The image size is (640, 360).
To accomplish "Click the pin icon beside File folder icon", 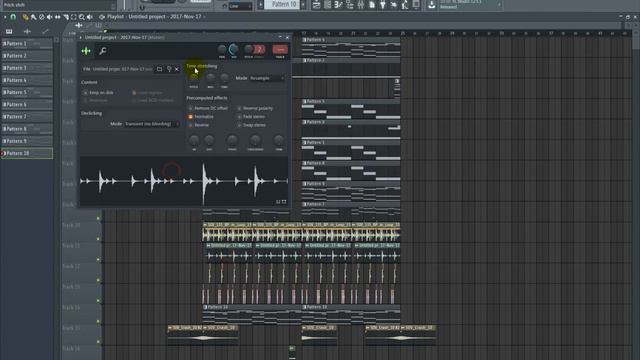I will [169, 69].
